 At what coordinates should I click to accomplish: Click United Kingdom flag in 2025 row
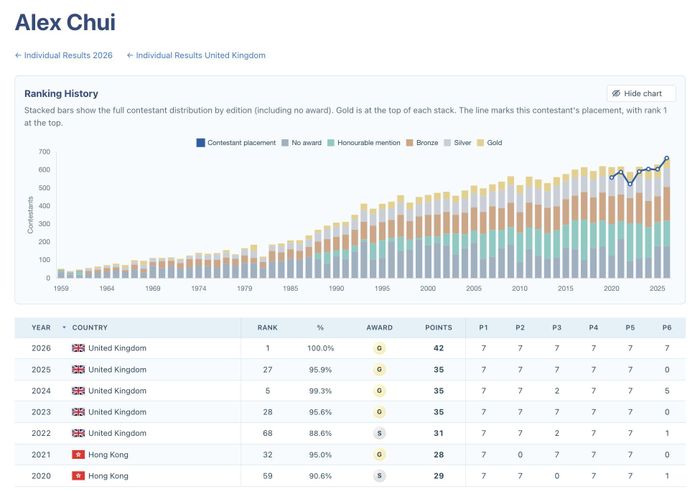[x=78, y=369]
